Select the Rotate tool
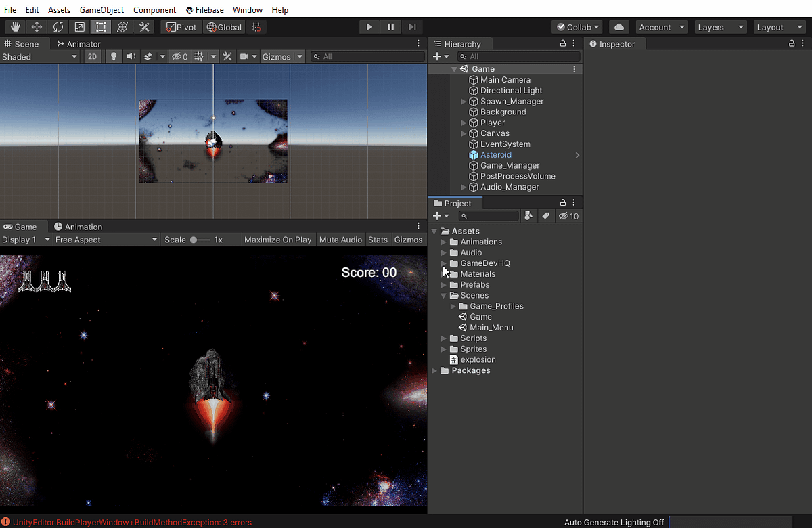This screenshot has width=812, height=528. [58, 27]
